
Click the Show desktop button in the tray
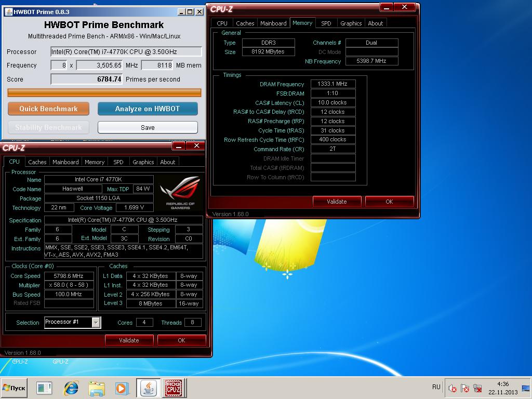point(526,388)
